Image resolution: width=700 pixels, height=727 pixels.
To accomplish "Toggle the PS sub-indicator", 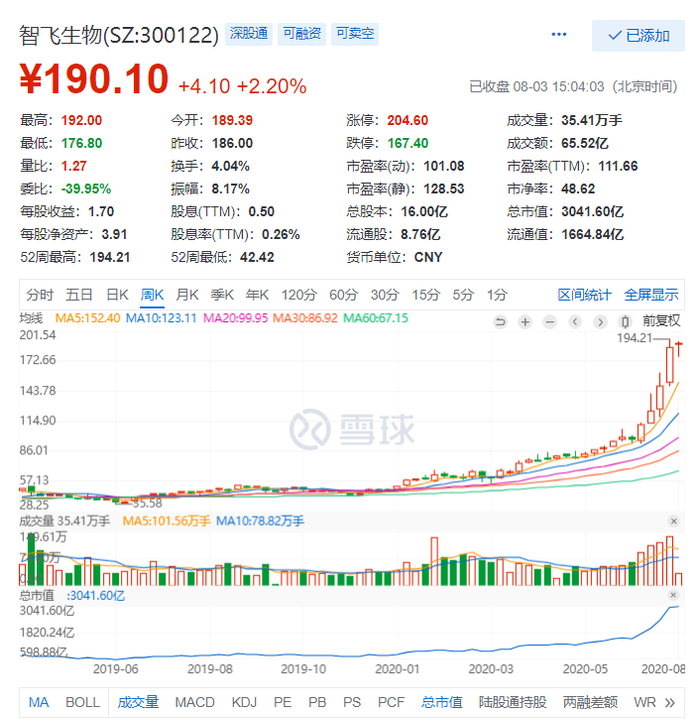I will (352, 702).
